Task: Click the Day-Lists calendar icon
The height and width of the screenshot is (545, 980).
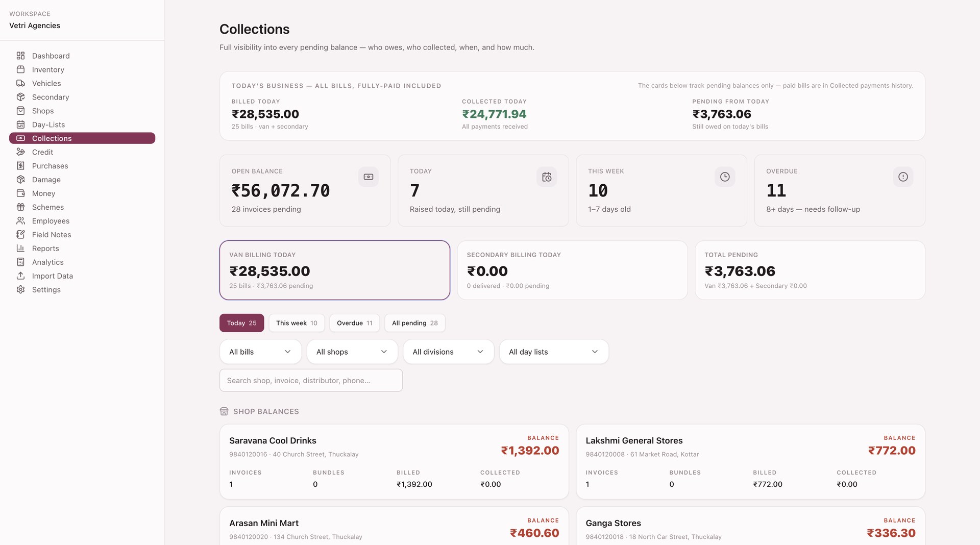Action: 20,125
